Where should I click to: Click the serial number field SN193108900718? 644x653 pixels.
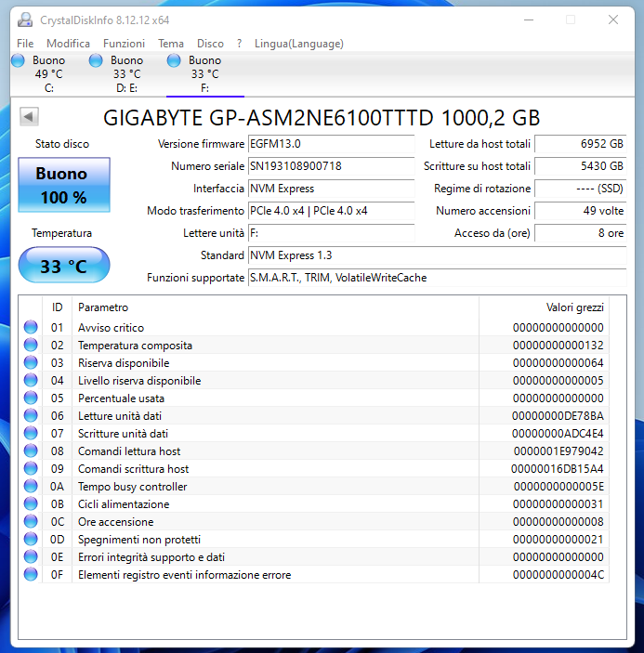point(331,166)
